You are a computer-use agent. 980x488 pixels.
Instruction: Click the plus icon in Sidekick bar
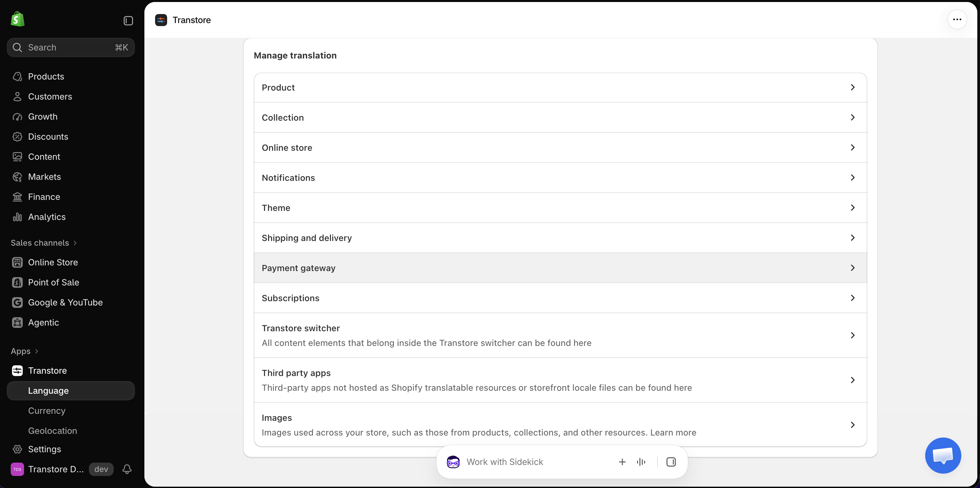coord(622,462)
